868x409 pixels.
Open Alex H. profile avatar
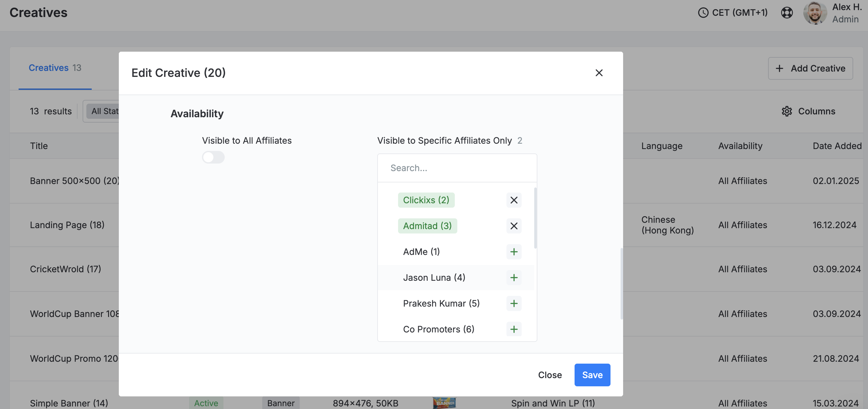pyautogui.click(x=815, y=13)
